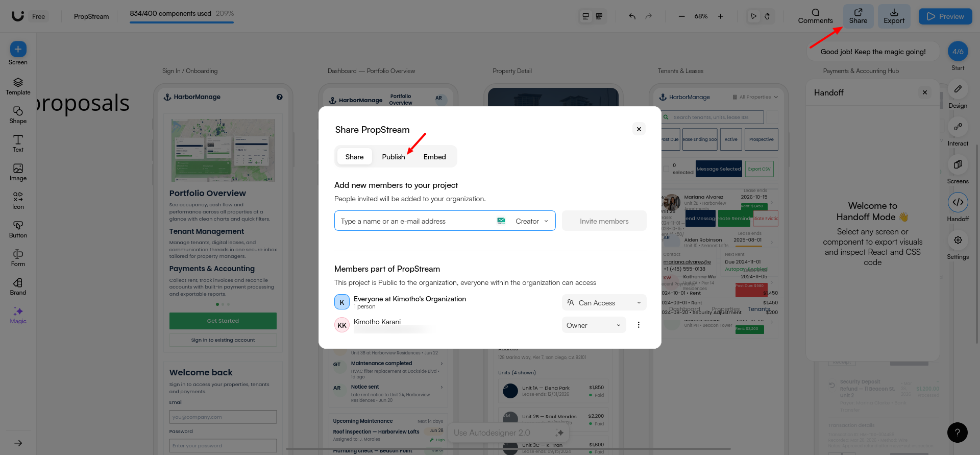Switch to the Share tab in dialog
Viewport: 980px width, 455px height.
point(354,157)
